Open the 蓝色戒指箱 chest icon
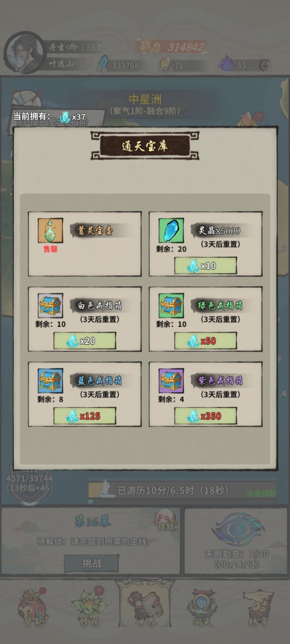The height and width of the screenshot is (644, 290). (50, 381)
